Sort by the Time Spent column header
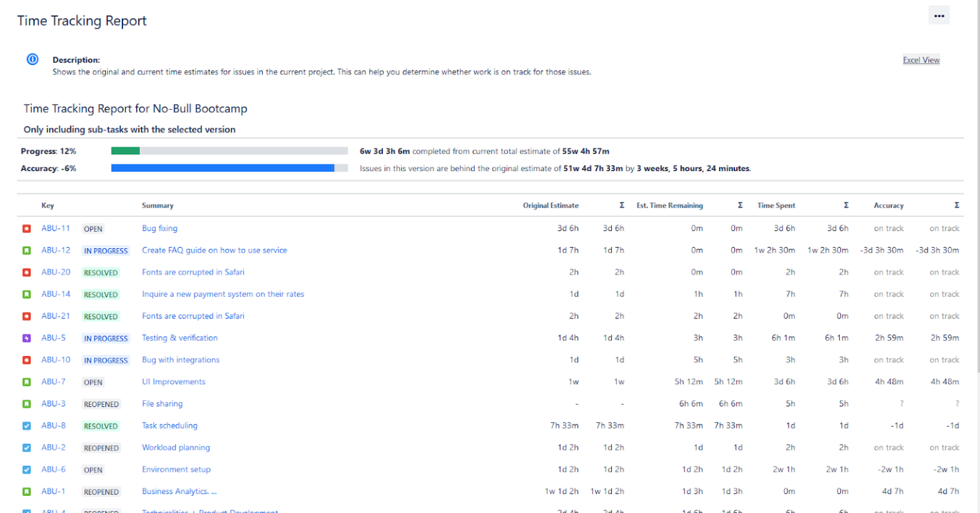Image resolution: width=980 pixels, height=513 pixels. [x=776, y=205]
